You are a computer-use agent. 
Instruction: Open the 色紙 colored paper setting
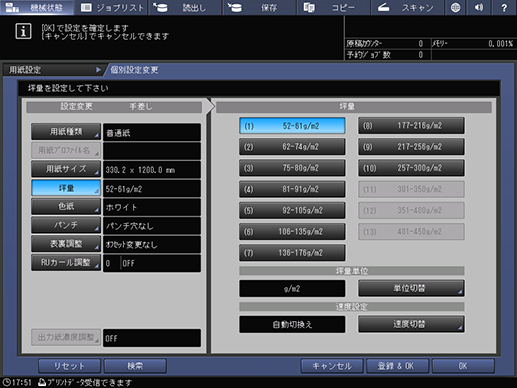pyautogui.click(x=66, y=206)
